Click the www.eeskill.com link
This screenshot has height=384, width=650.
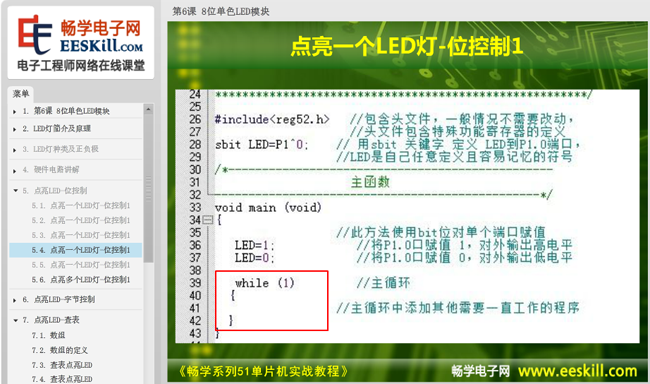[577, 371]
